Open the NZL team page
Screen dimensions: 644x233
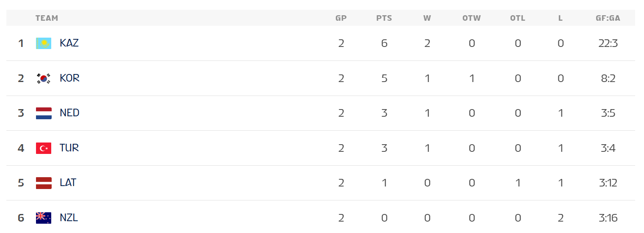point(69,218)
